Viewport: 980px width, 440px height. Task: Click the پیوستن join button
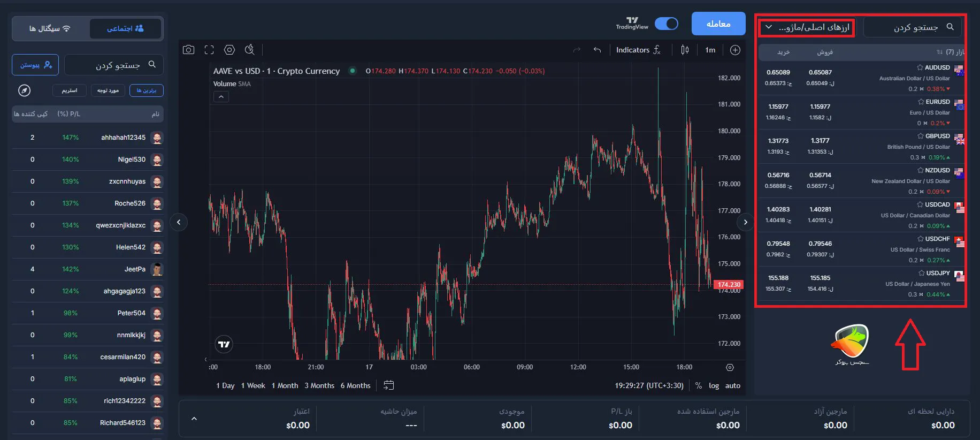tap(35, 65)
